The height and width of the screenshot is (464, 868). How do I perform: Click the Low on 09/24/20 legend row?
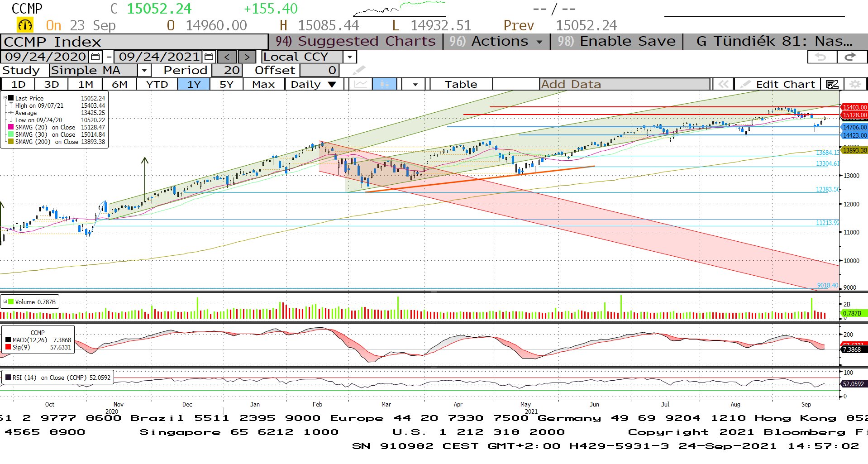[x=60, y=120]
